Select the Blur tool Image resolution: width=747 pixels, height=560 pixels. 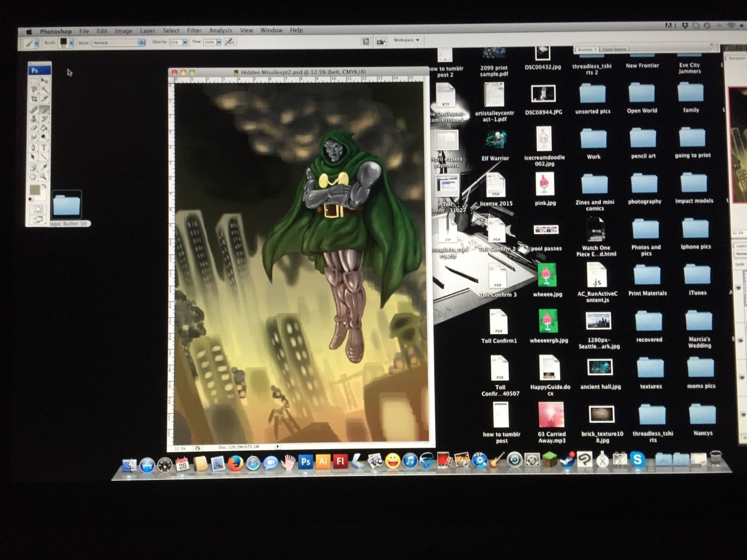[34, 136]
